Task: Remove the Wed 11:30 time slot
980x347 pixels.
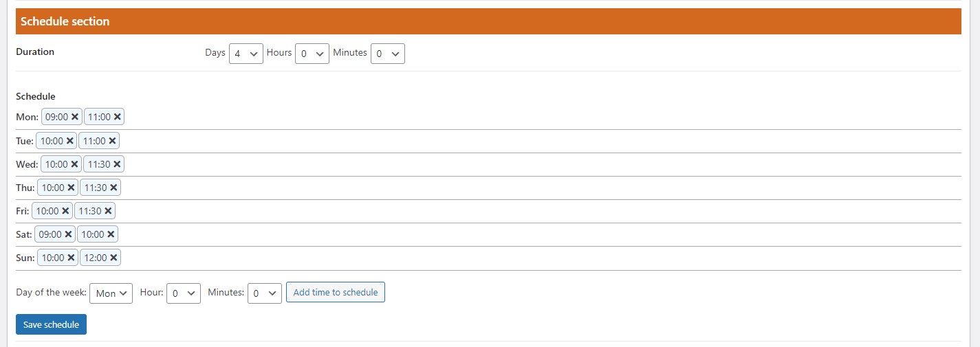Action: [x=117, y=164]
